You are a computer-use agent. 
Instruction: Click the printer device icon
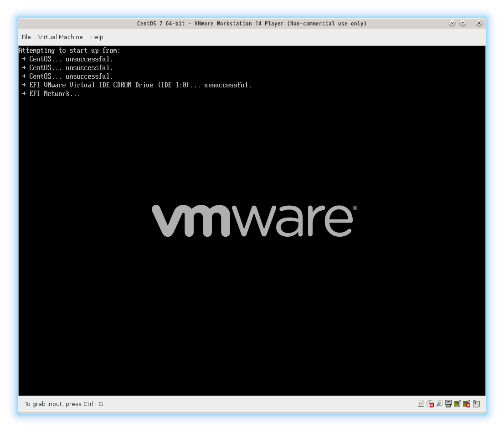point(448,404)
